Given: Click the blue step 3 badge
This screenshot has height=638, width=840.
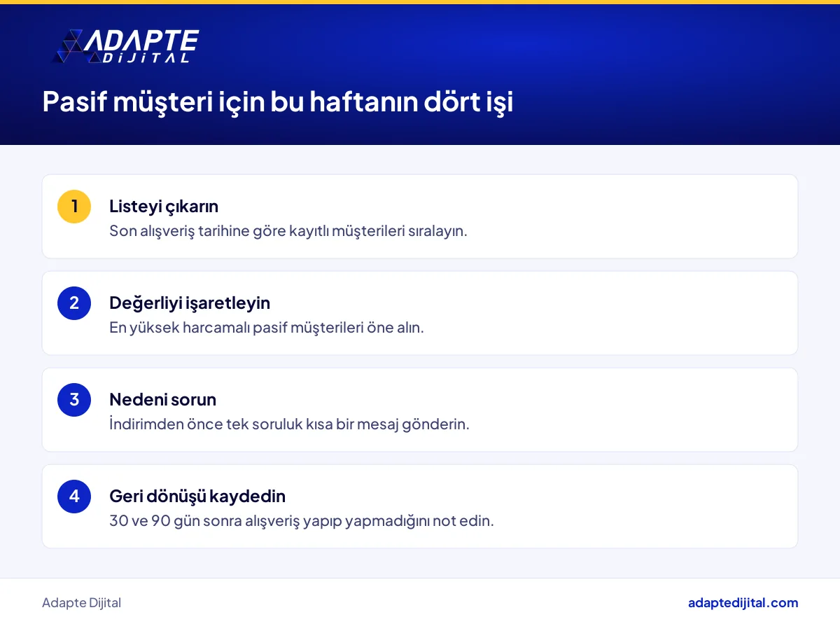Looking at the screenshot, I should tap(74, 400).
